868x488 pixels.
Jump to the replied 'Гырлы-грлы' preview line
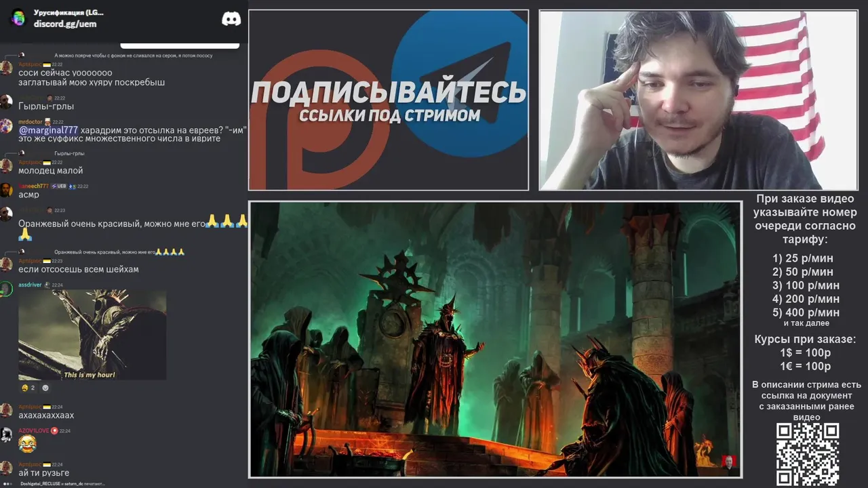(69, 154)
